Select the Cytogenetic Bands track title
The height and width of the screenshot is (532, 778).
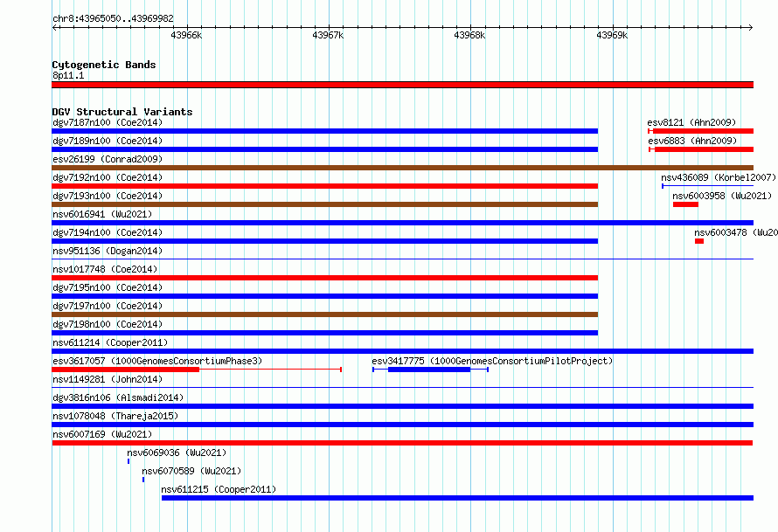pos(104,65)
